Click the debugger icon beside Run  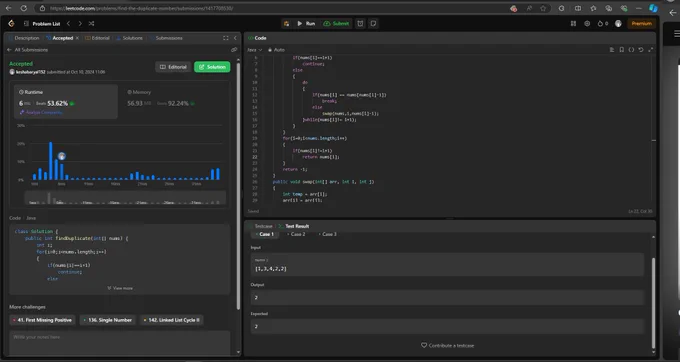(x=286, y=23)
